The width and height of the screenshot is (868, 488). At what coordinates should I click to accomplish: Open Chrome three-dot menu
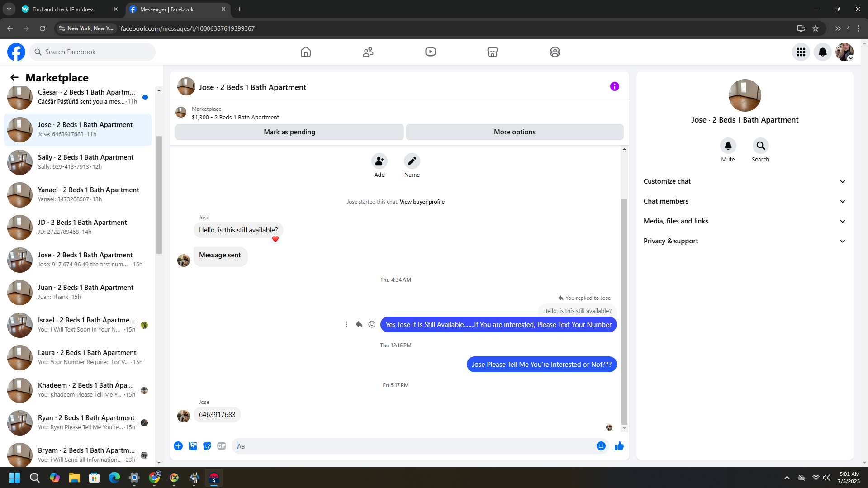[x=859, y=28]
